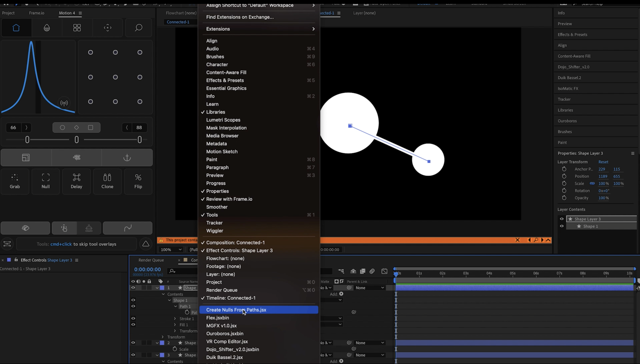Select the Clone tool
Image resolution: width=640 pixels, height=364 pixels.
pos(107,181)
